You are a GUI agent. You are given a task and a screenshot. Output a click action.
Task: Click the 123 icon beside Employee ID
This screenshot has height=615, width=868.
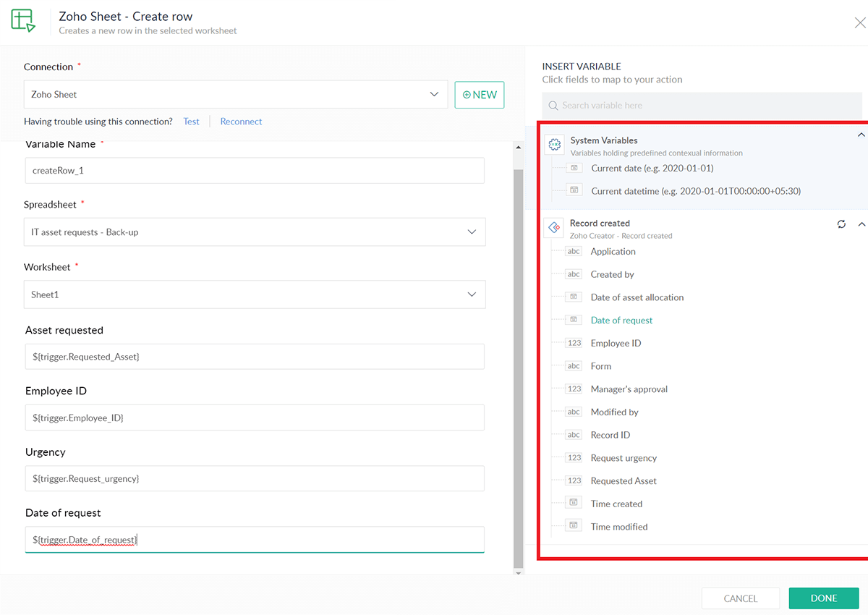tap(574, 343)
